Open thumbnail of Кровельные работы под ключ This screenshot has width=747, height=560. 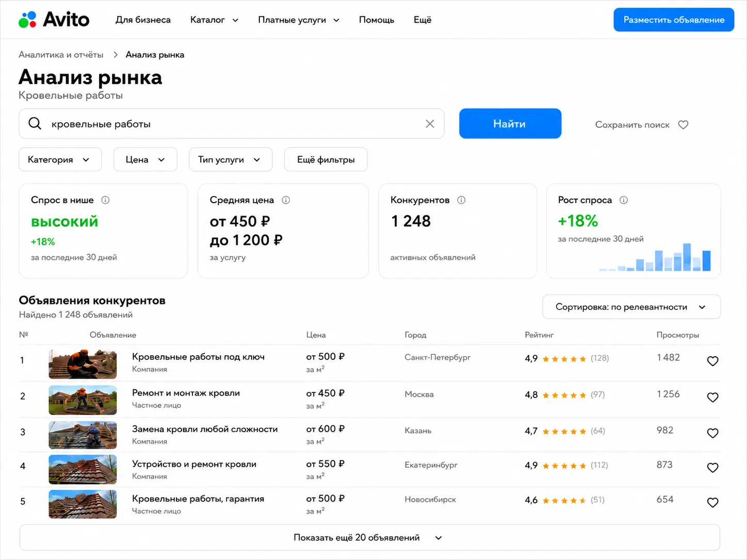click(83, 364)
